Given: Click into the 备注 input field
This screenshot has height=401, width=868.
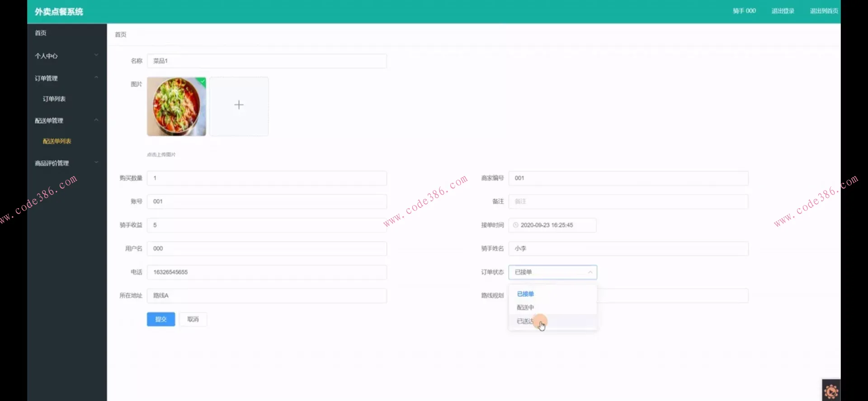Looking at the screenshot, I should click(x=628, y=201).
